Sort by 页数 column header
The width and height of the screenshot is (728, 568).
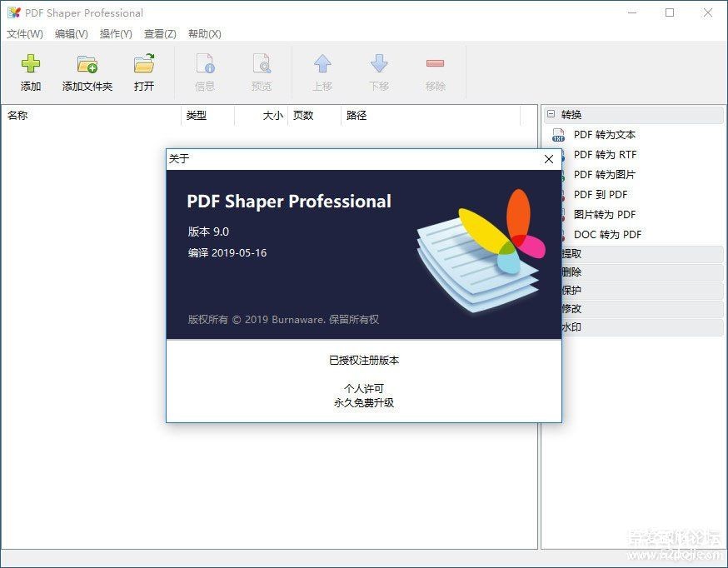coord(314,116)
